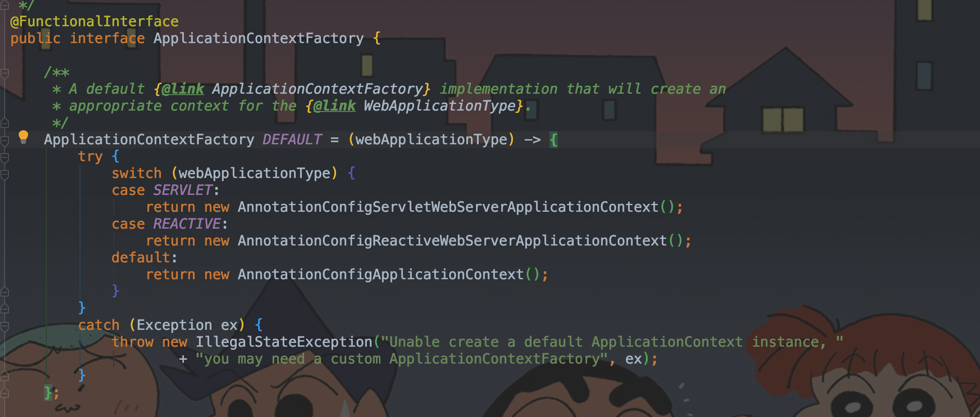Click the "you may need a custom" string
980x417 pixels.
point(402,359)
